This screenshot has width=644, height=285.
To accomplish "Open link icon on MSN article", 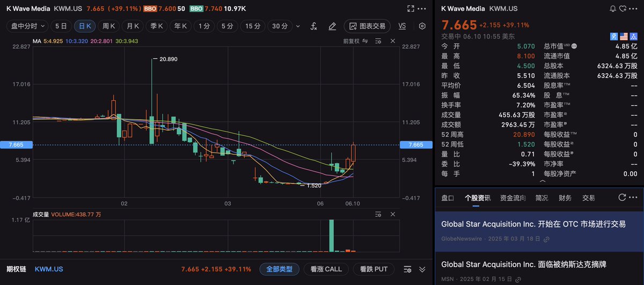I will (517, 279).
